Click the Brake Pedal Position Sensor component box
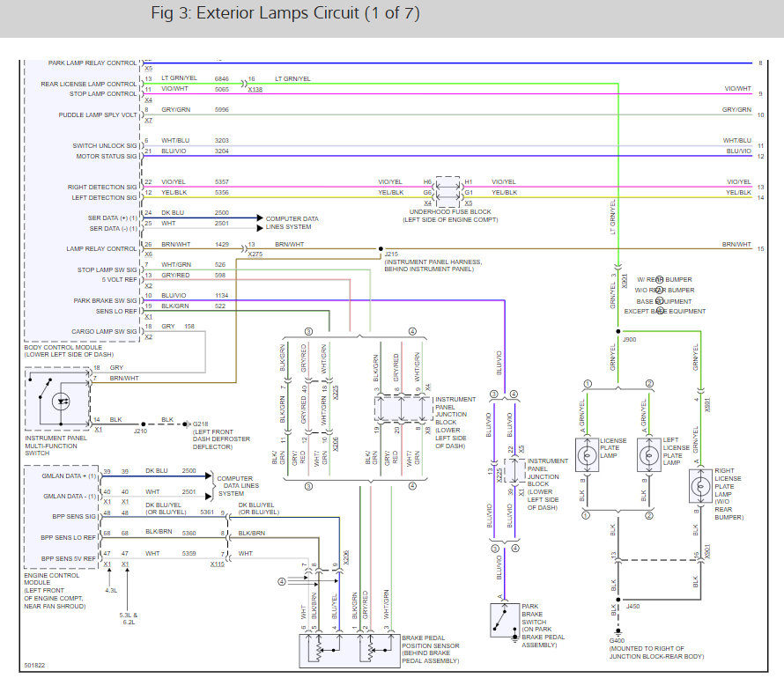The width and height of the screenshot is (784, 693). click(x=350, y=651)
